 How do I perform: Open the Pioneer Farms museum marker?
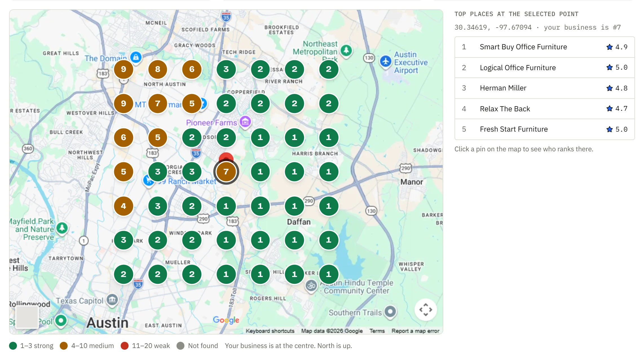(x=245, y=122)
